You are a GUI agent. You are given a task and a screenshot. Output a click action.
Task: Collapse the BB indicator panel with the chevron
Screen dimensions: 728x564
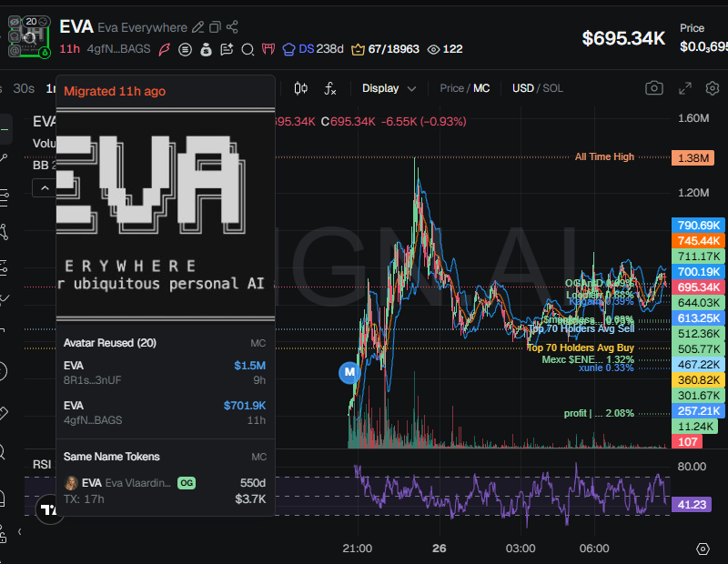(44, 187)
